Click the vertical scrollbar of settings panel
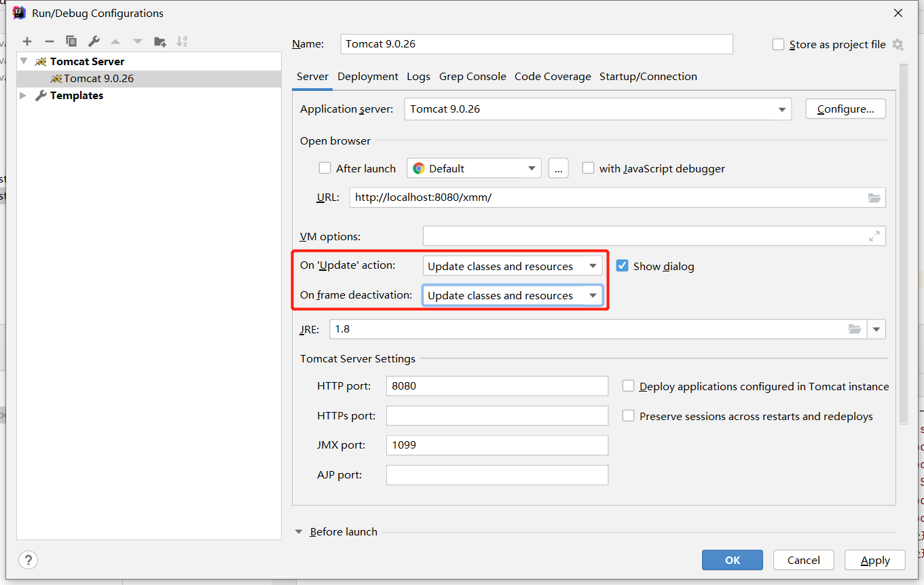Image resolution: width=924 pixels, height=585 pixels. tap(903, 244)
